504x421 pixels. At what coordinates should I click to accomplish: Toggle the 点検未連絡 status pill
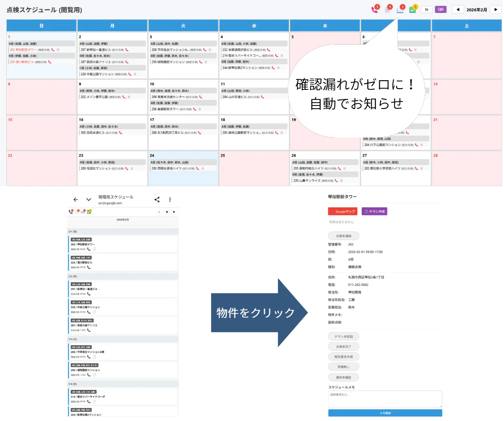click(343, 236)
